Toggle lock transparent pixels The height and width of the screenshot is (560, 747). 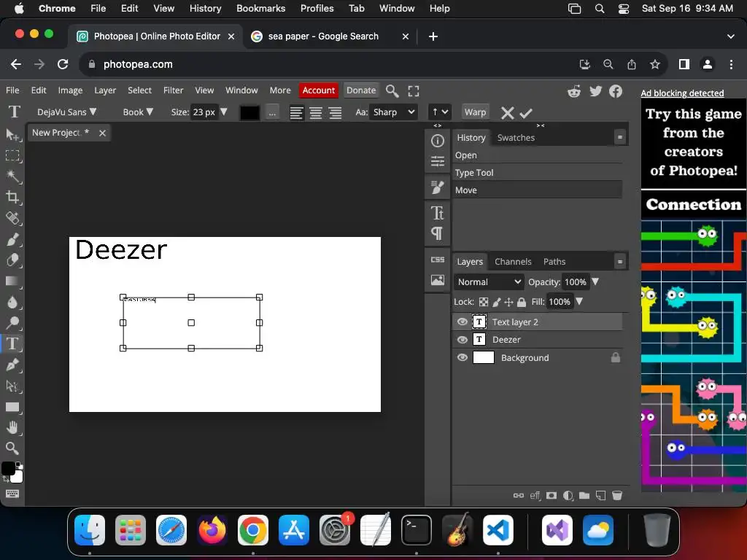[484, 302]
